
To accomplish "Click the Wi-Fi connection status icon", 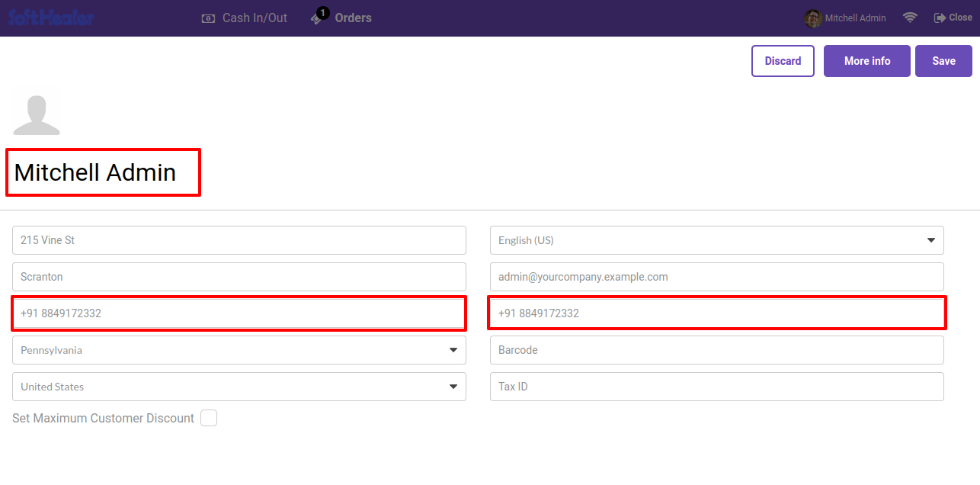I will 910,18.
